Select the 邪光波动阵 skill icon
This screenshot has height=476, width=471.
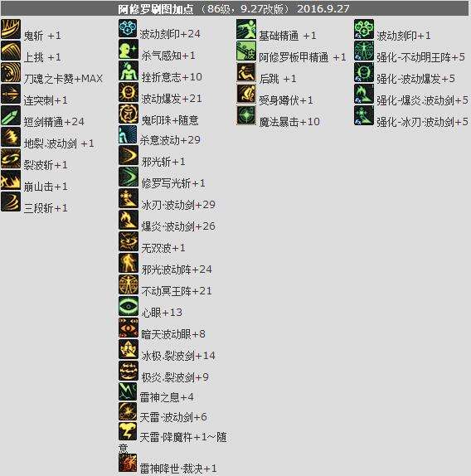pos(129,263)
